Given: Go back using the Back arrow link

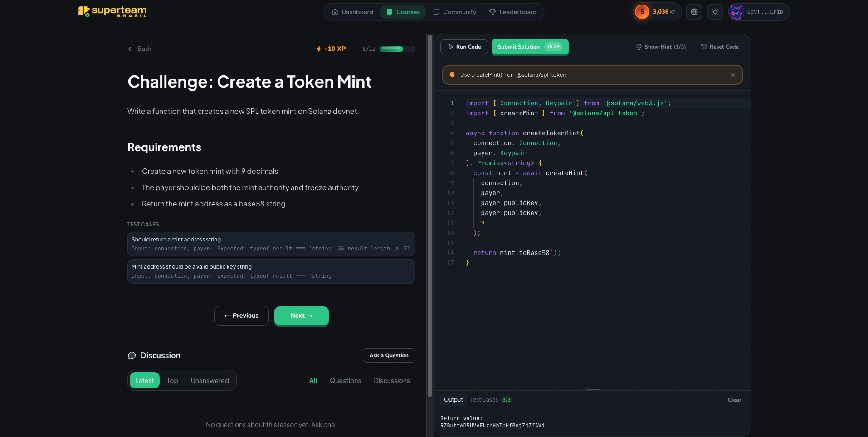Looking at the screenshot, I should point(140,49).
